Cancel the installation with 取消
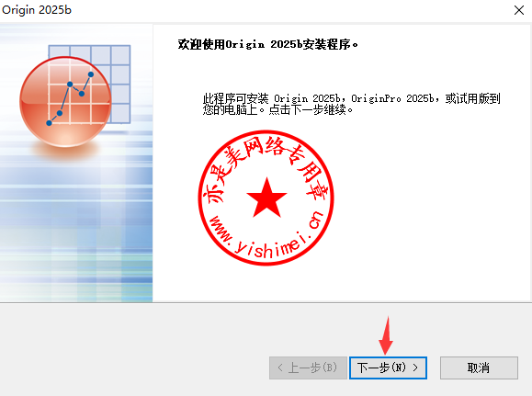This screenshot has width=532, height=396. pos(479,368)
